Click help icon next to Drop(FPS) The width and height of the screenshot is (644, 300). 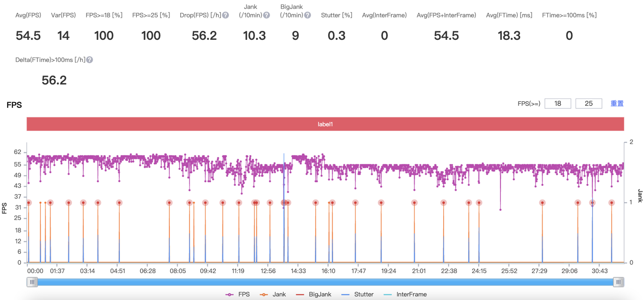click(x=225, y=15)
